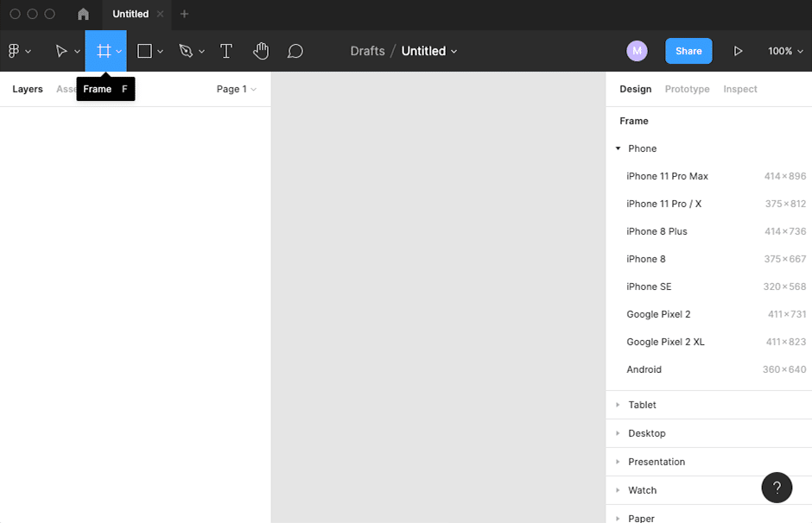Present the prototype with play icon

click(x=738, y=51)
